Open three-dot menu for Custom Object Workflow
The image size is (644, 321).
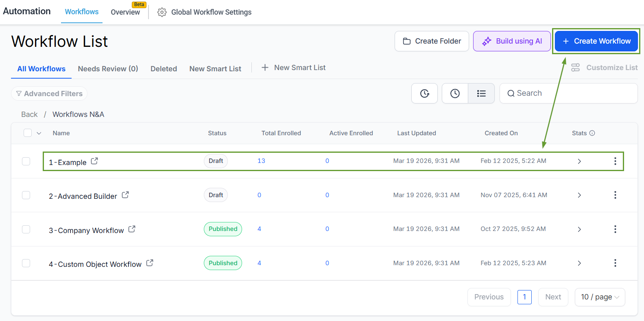(x=615, y=263)
